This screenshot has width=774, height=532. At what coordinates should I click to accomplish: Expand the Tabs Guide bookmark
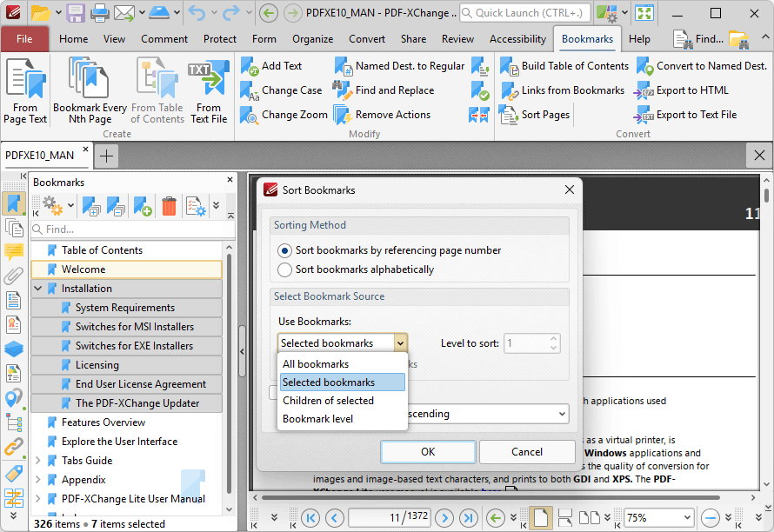tap(38, 461)
